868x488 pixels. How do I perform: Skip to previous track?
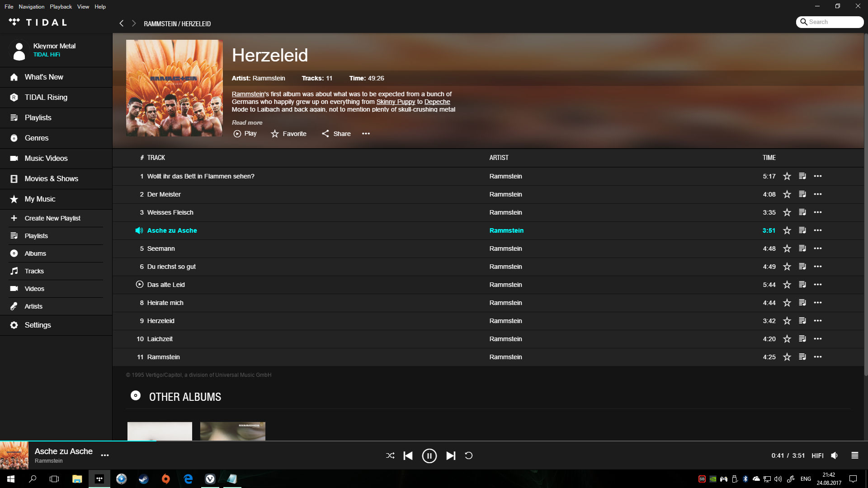coord(408,455)
